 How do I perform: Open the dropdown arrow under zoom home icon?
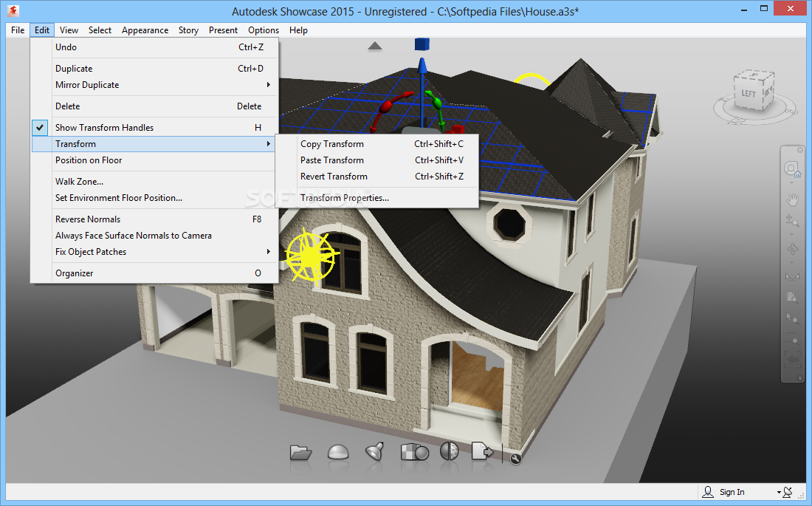(x=792, y=182)
